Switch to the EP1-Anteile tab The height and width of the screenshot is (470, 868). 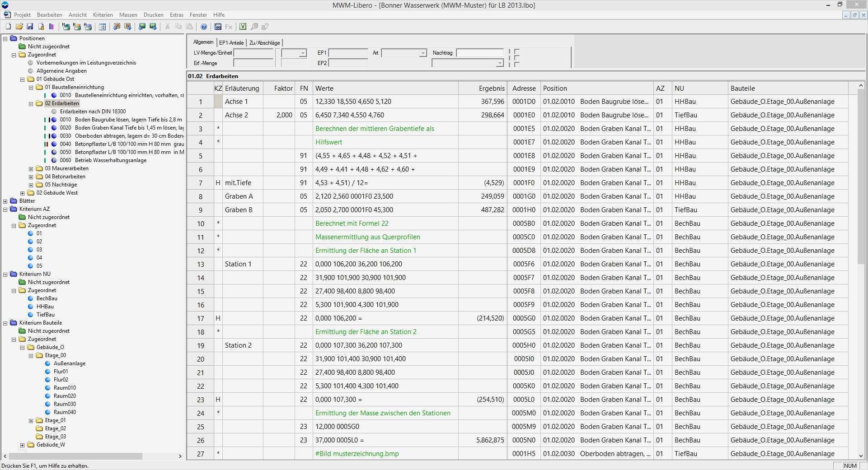point(231,42)
